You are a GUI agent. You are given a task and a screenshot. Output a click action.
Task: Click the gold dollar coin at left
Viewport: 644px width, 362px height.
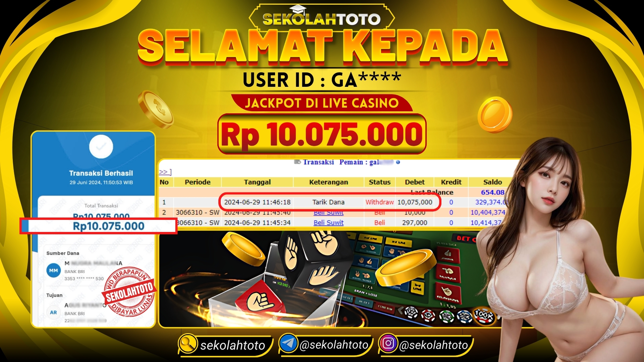click(x=155, y=109)
